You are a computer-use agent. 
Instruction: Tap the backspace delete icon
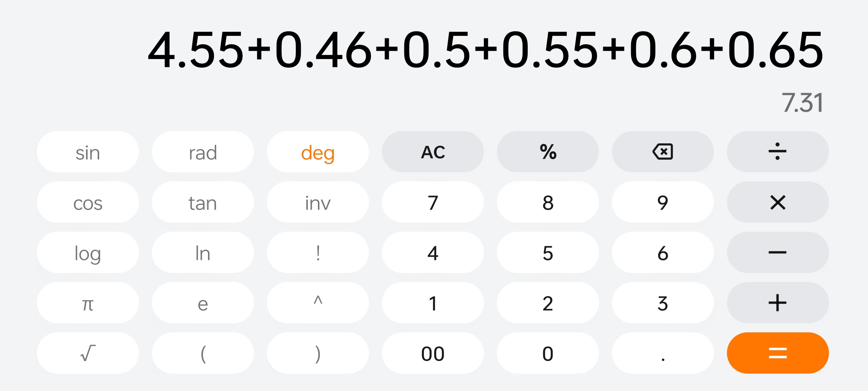(x=663, y=152)
